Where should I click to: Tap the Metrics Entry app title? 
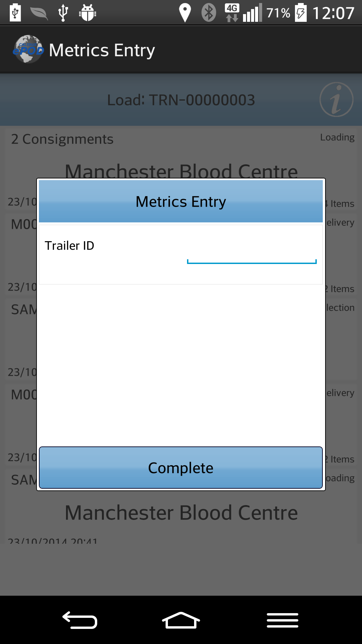pos(102,50)
